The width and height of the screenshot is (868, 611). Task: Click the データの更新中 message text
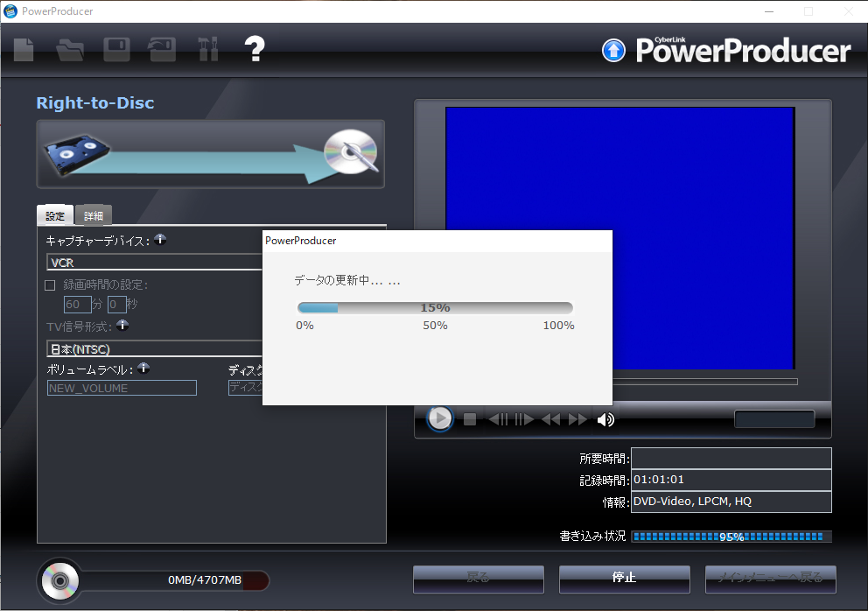347,281
